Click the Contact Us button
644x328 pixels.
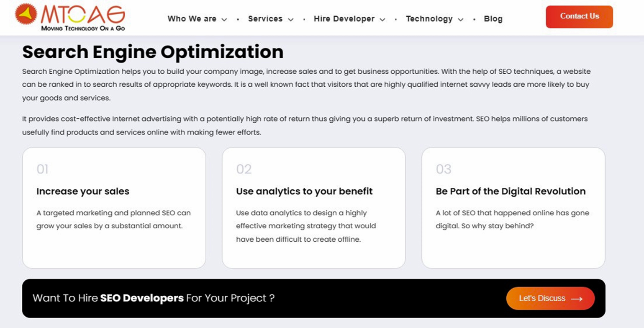tap(579, 16)
